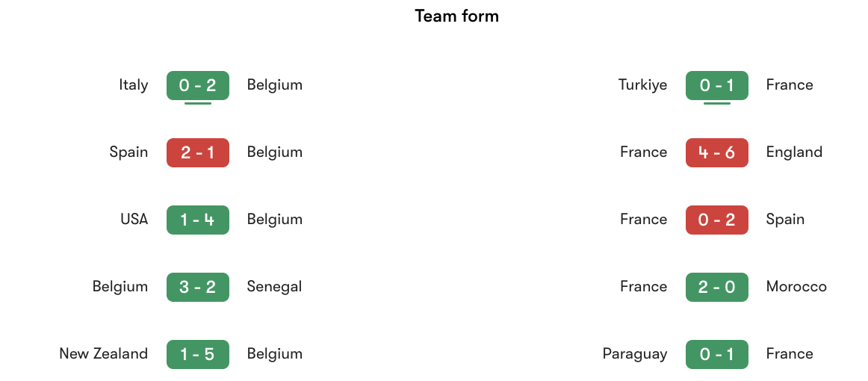Click the Paraguay team name
The image size is (868, 381).
pos(635,353)
